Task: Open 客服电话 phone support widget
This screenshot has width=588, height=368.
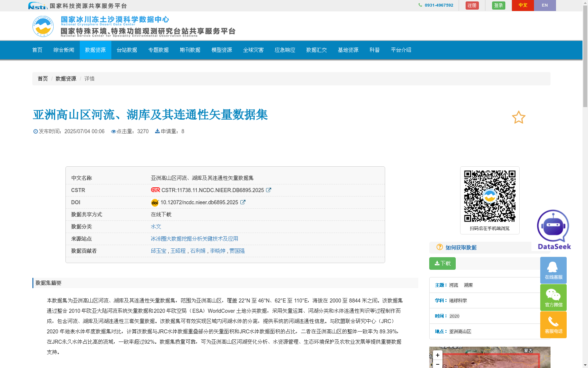Action: pyautogui.click(x=553, y=325)
